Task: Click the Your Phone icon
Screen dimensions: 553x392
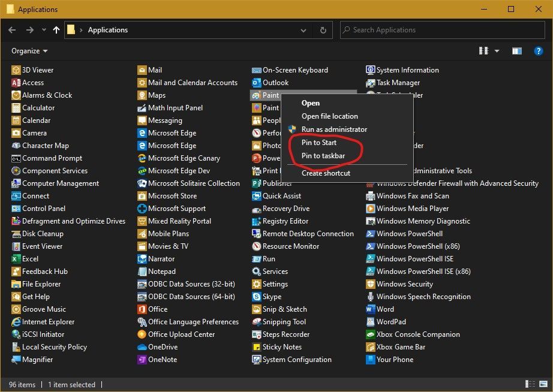Action: [x=370, y=360]
